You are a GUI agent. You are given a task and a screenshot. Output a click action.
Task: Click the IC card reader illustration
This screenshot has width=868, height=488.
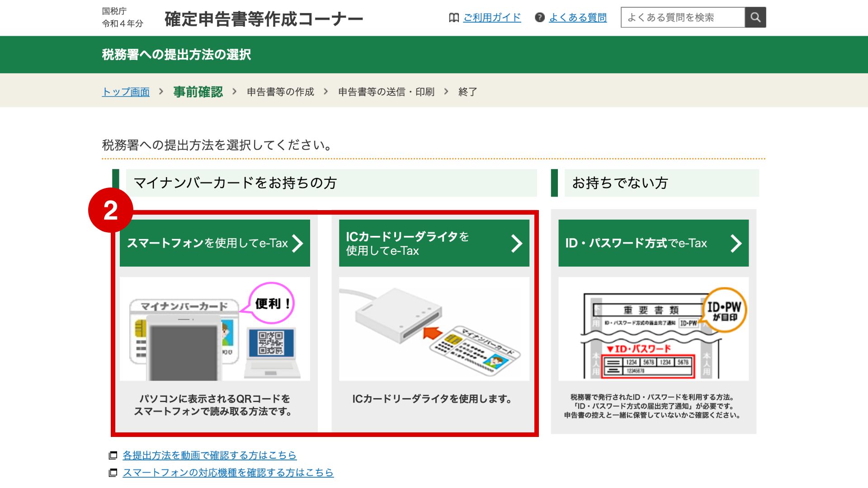(434, 329)
